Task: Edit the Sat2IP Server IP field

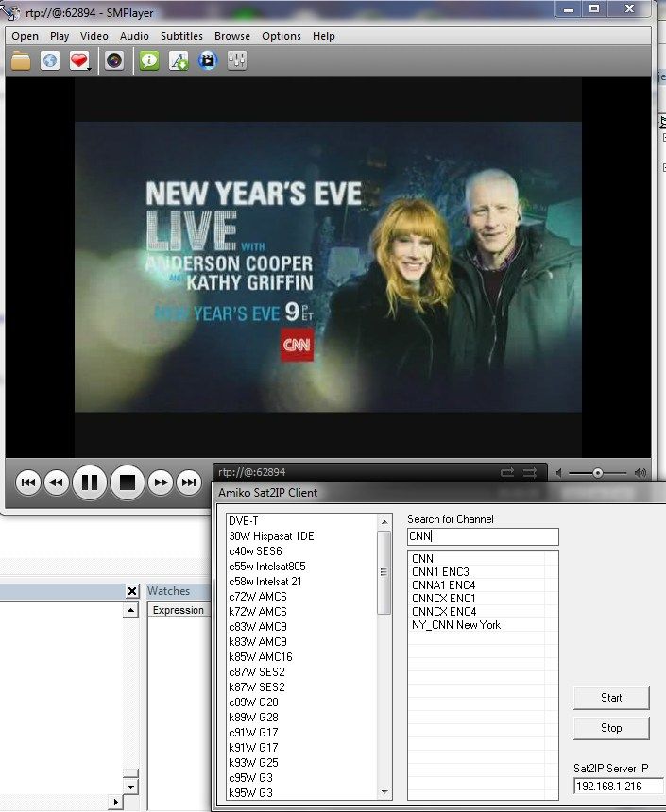Action: pyautogui.click(x=619, y=786)
